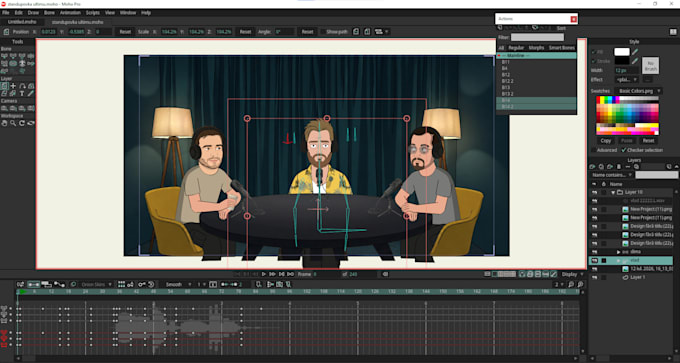Open the Bone menu
680x363 pixels.
click(x=49, y=13)
